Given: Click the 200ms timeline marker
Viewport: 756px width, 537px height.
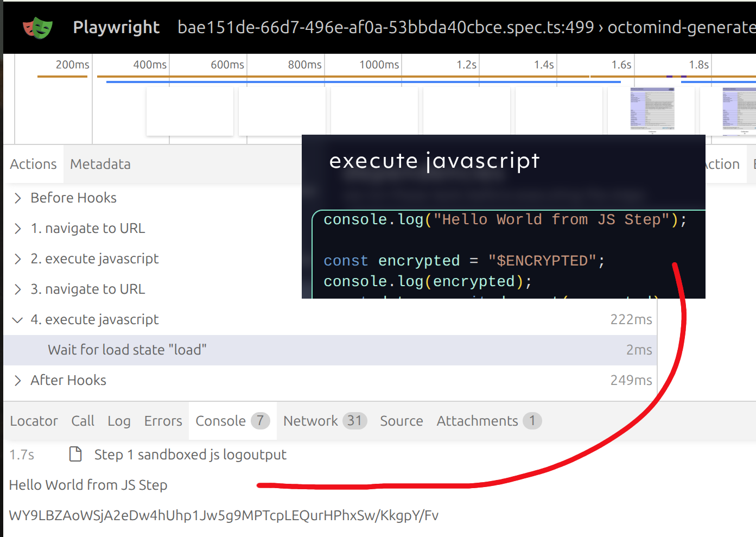Looking at the screenshot, I should click(x=73, y=65).
